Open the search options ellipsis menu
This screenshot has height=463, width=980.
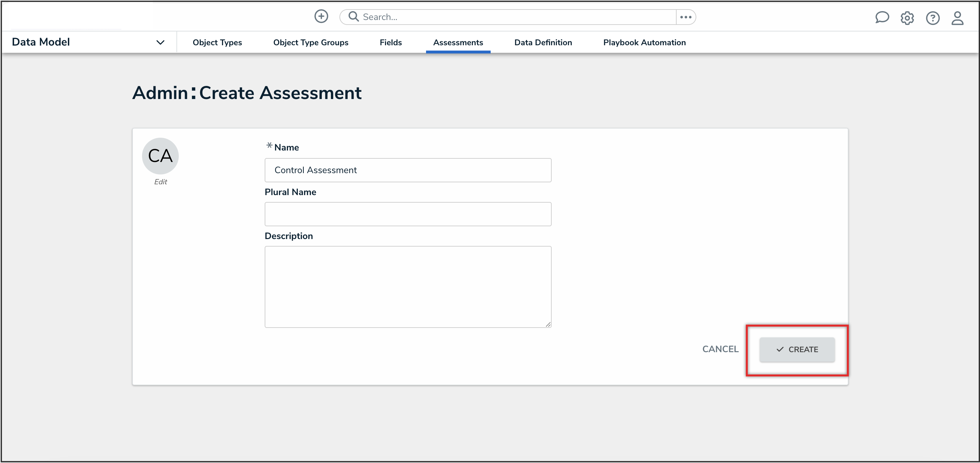pyautogui.click(x=685, y=17)
